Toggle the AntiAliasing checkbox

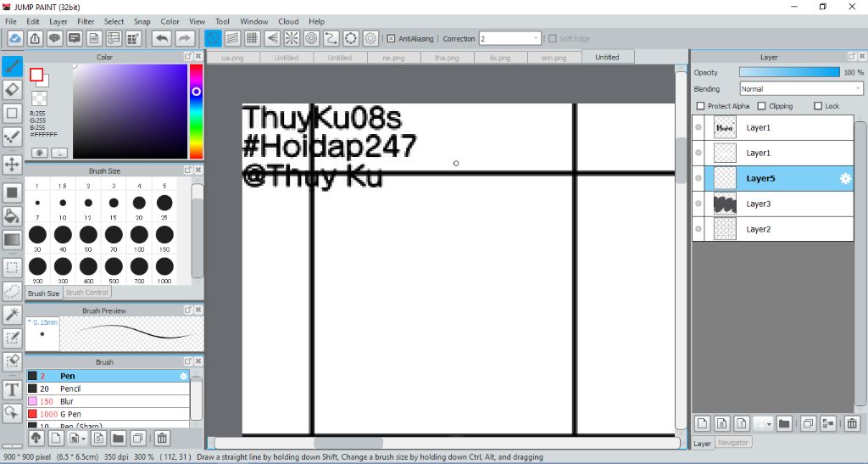click(391, 39)
